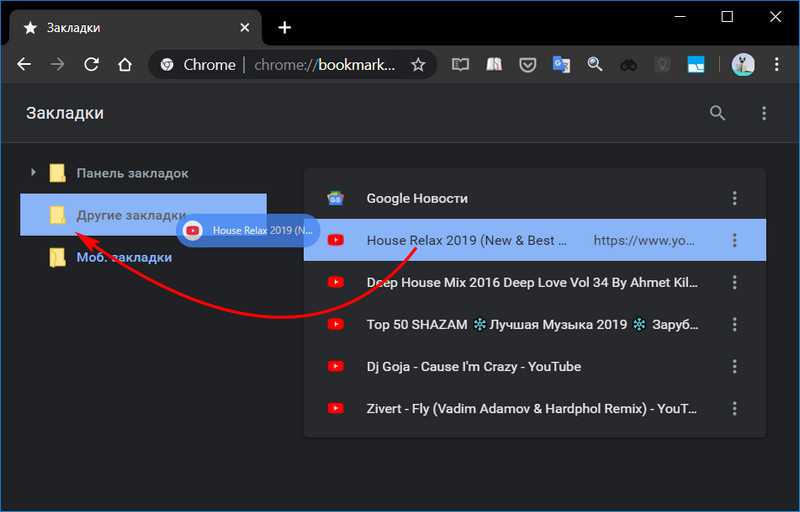The width and height of the screenshot is (800, 512).
Task: Select the Deep House Mix 2016 bookmark
Action: [535, 282]
